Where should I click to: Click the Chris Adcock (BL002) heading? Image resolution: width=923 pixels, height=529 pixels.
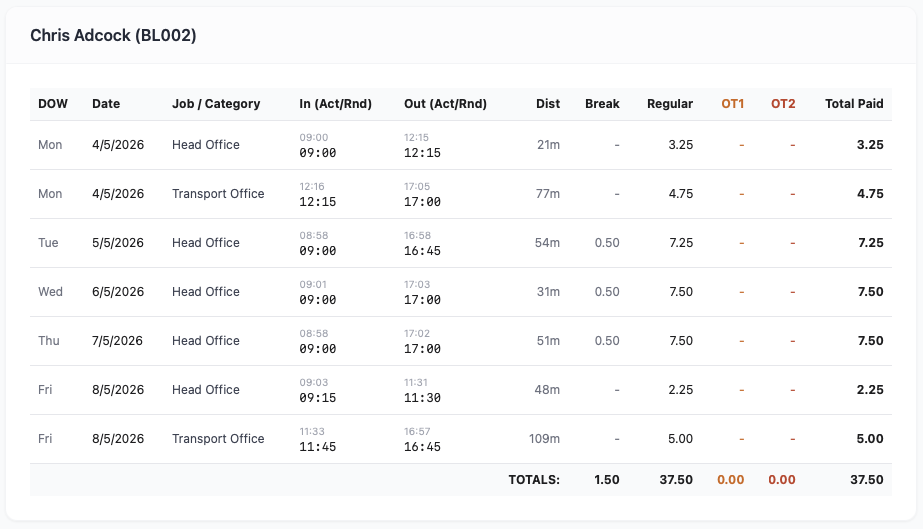(113, 35)
